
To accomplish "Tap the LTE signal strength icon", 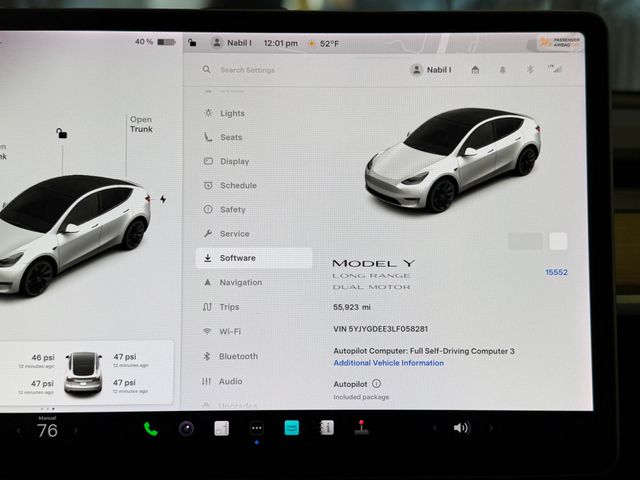I will (555, 69).
